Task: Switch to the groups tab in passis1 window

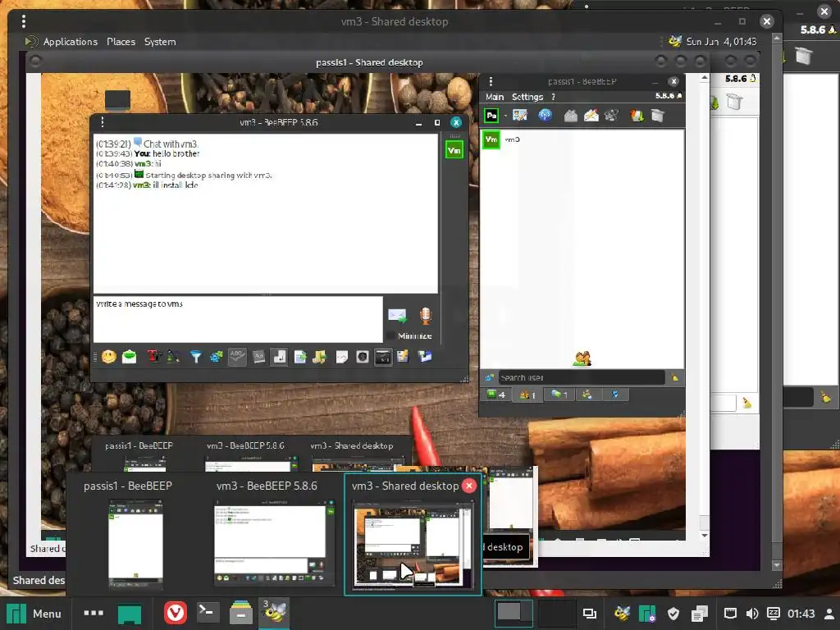Action: pyautogui.click(x=587, y=395)
